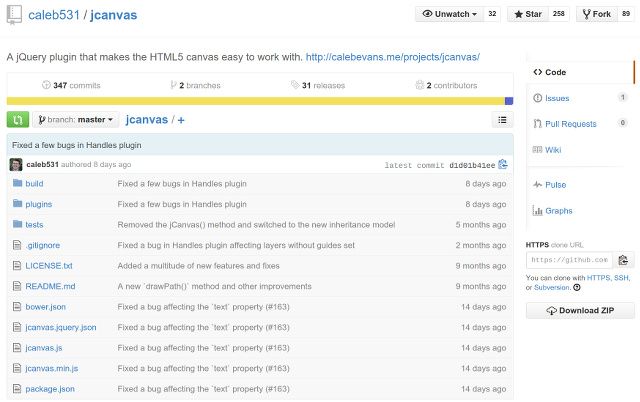The image size is (640, 402).
Task: Open the Issues tab
Action: (x=557, y=98)
